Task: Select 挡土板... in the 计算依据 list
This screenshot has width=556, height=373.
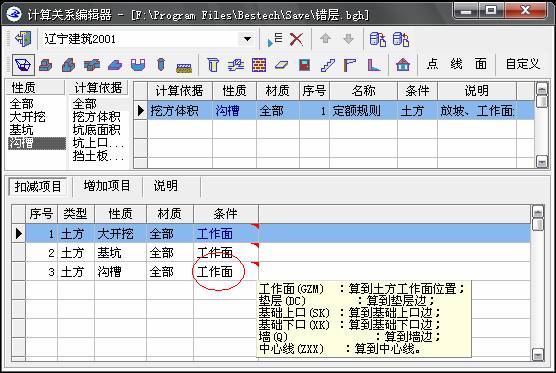Action: pyautogui.click(x=98, y=156)
